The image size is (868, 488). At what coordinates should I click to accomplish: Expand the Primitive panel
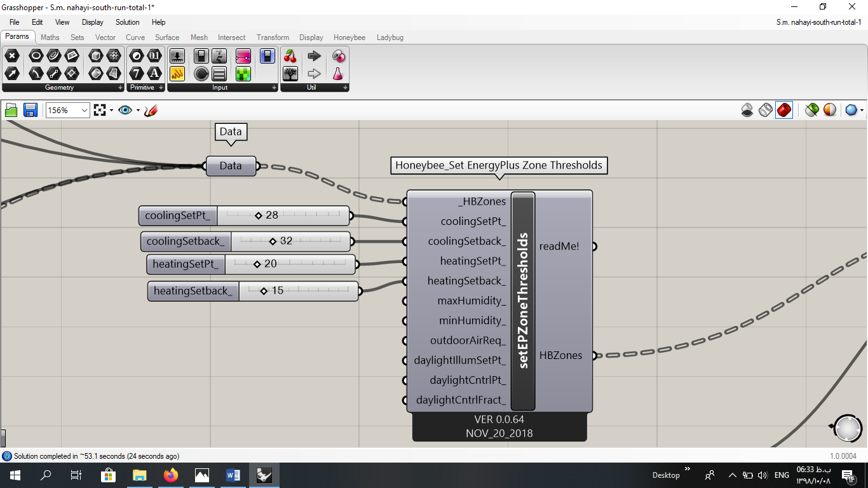(161, 88)
